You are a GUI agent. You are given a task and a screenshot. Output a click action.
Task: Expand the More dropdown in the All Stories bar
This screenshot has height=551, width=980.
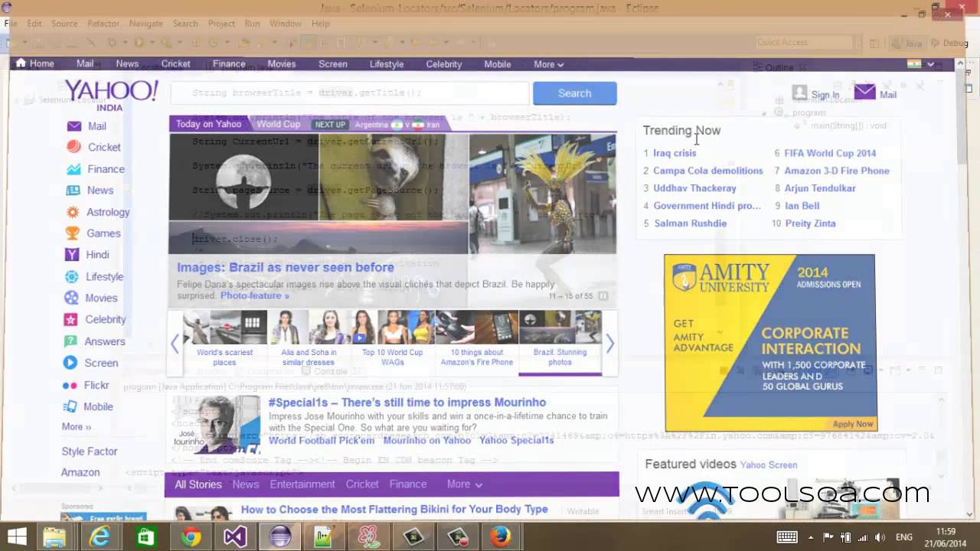coord(465,484)
